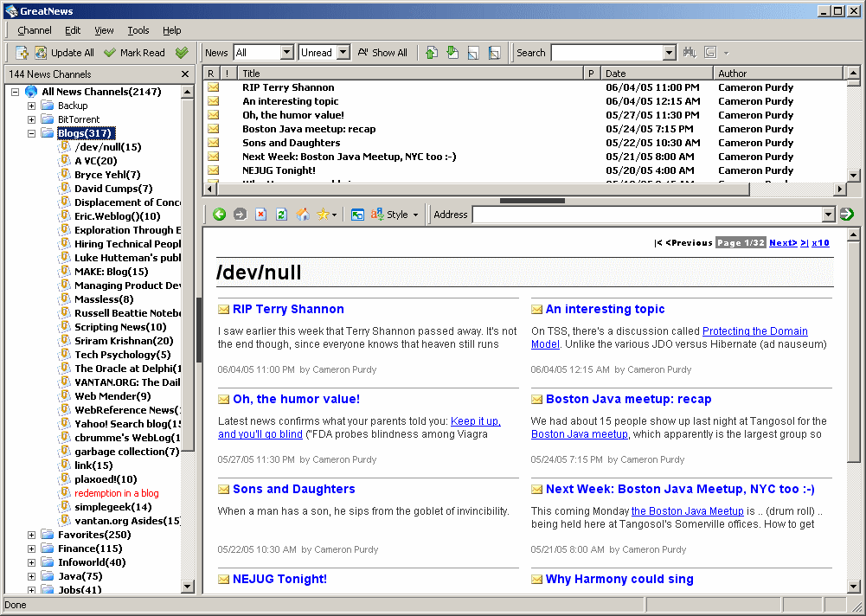Image resolution: width=866 pixels, height=616 pixels.
Task: Click the browser forward grey arrow
Action: 240,215
